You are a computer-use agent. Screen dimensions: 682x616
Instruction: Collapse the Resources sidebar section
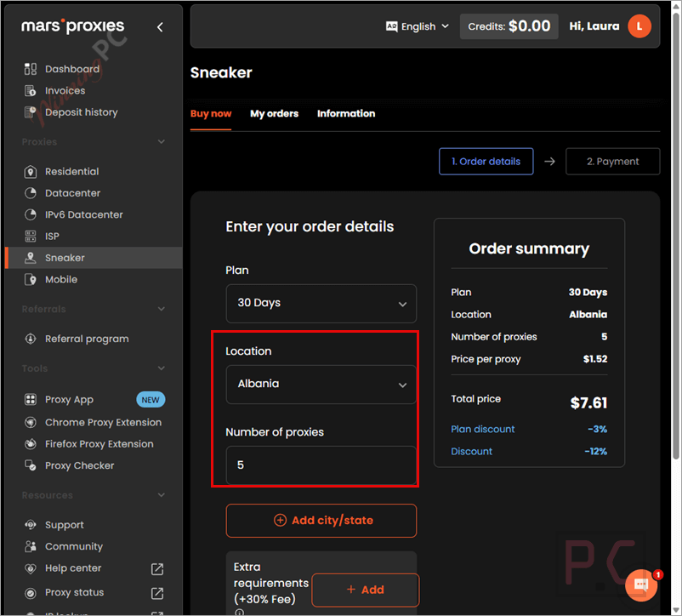pos(162,495)
